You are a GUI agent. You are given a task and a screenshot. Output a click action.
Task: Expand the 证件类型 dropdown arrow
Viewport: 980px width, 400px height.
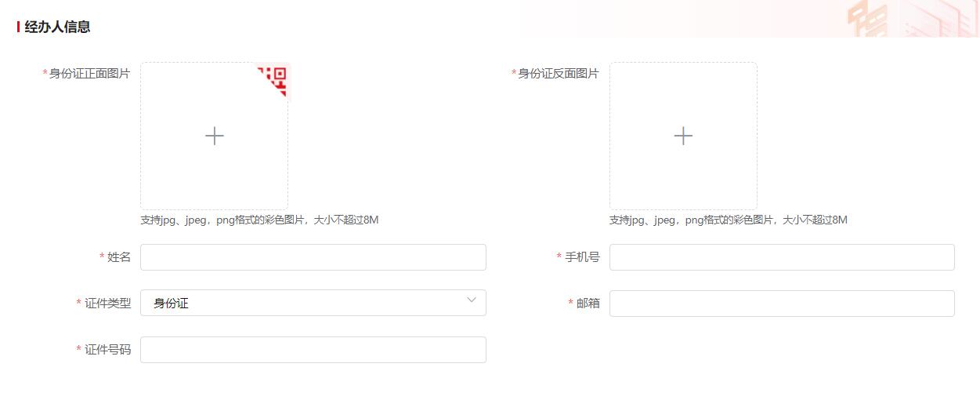(x=471, y=300)
